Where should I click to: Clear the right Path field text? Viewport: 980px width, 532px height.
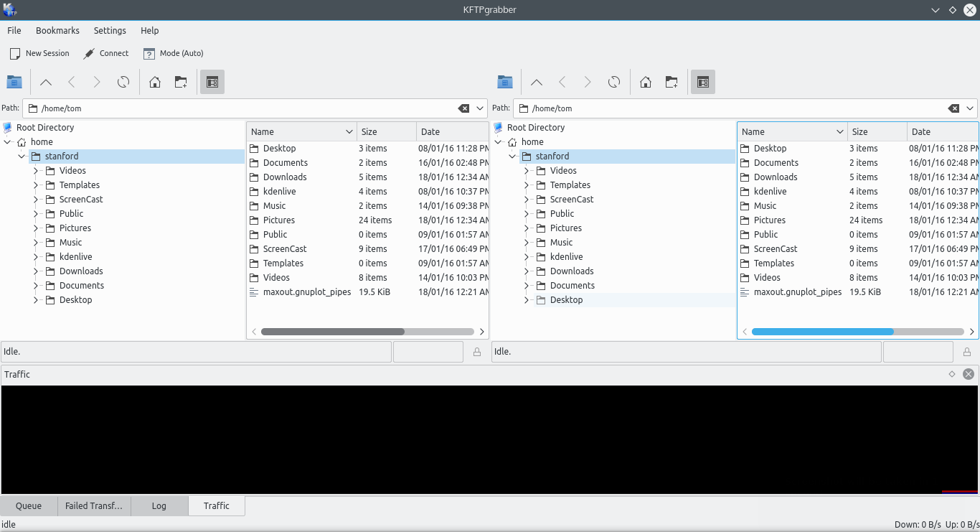click(x=953, y=108)
